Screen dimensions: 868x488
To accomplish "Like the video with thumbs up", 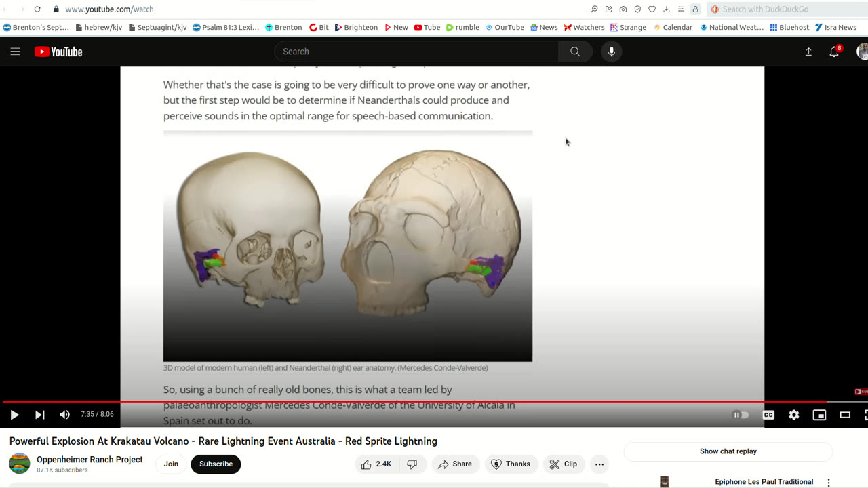I will 376,464.
